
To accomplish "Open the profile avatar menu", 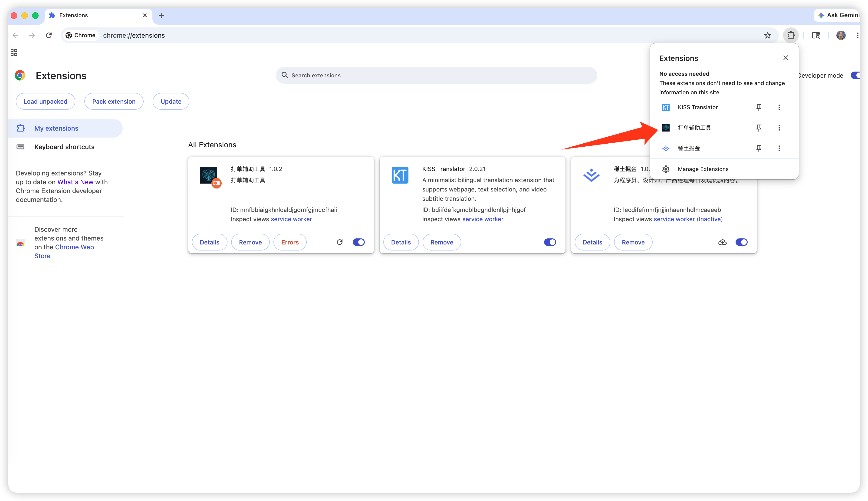I will point(841,35).
